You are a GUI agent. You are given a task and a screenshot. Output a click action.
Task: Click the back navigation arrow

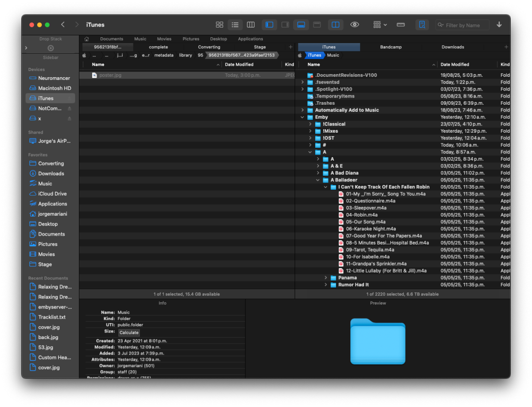pos(63,25)
